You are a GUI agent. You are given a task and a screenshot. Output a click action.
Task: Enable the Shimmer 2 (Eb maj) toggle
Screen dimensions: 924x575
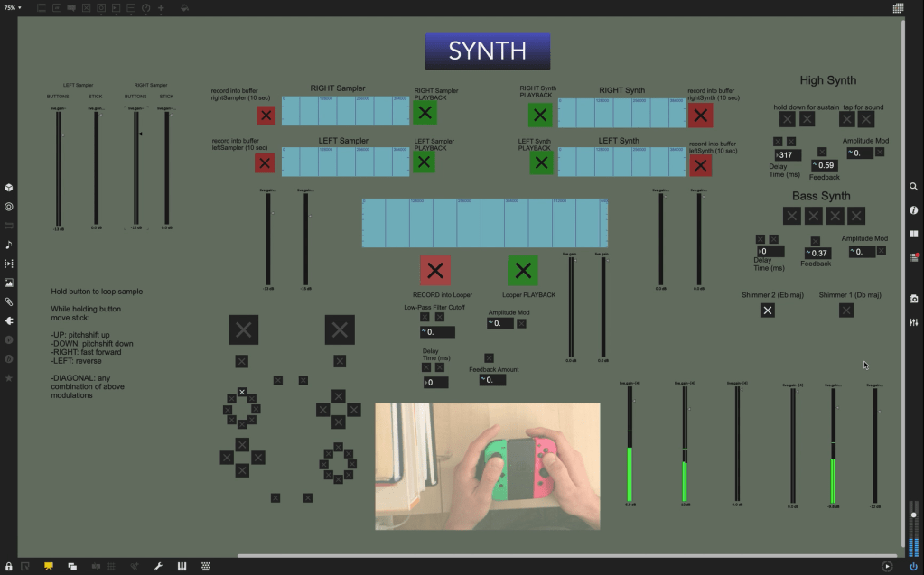[767, 311]
